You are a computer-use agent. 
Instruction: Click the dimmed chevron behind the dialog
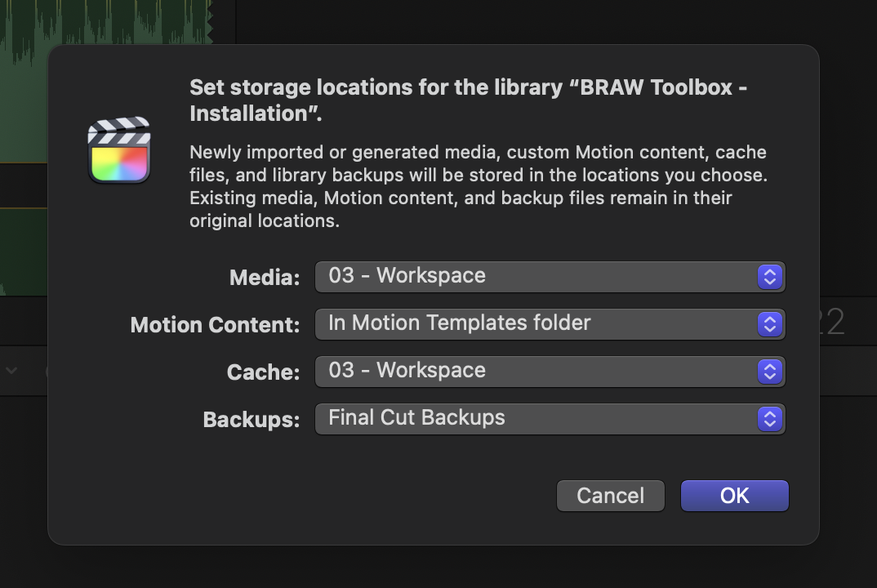coord(11,370)
